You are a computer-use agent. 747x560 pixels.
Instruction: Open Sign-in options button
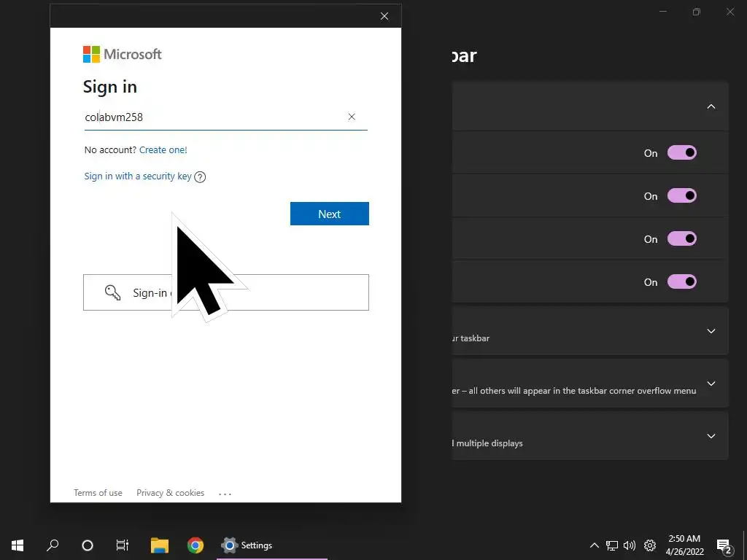click(x=226, y=292)
